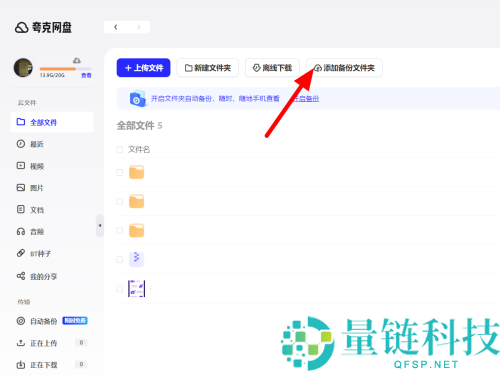Open the video file thumbnail
This screenshot has width=500, height=375.
(x=137, y=289)
